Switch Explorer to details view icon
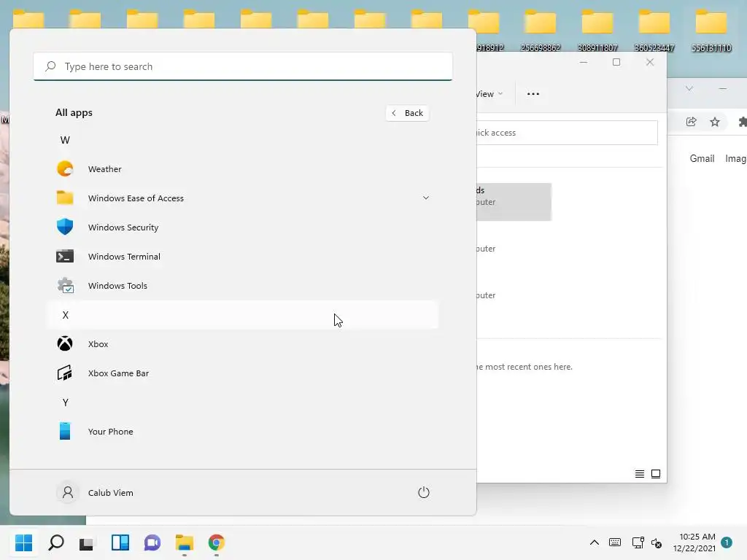This screenshot has height=560, width=747. (x=640, y=474)
